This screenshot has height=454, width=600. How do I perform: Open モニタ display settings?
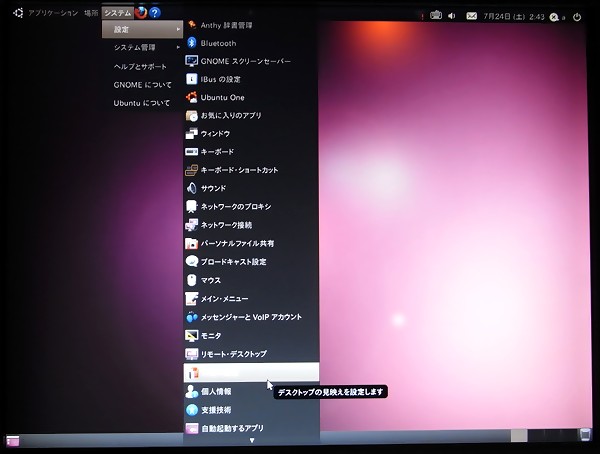[x=251, y=336]
